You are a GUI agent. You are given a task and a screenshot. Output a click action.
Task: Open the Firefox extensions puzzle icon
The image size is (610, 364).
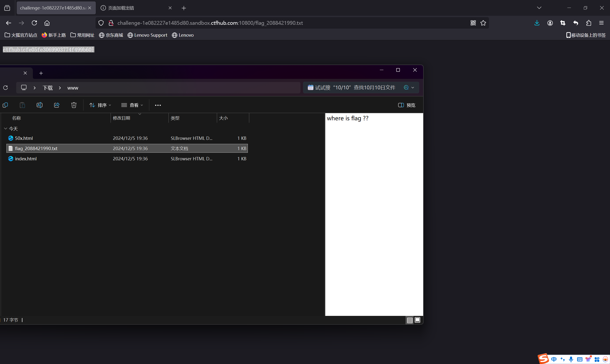[x=588, y=23]
